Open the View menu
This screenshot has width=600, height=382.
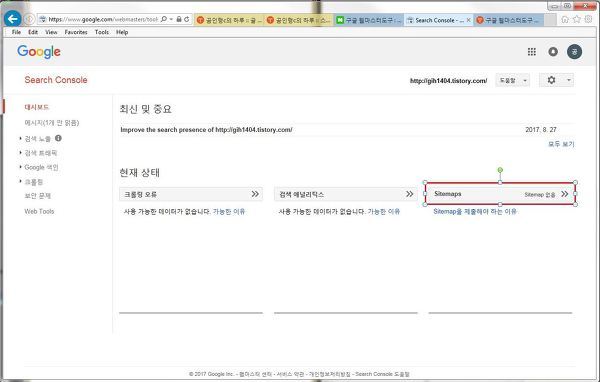[x=51, y=32]
